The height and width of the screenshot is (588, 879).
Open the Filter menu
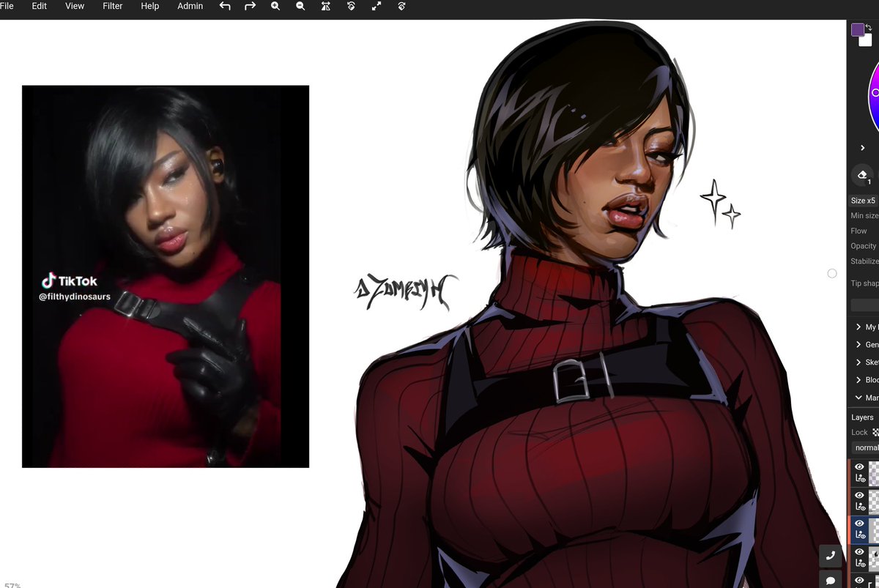(113, 6)
